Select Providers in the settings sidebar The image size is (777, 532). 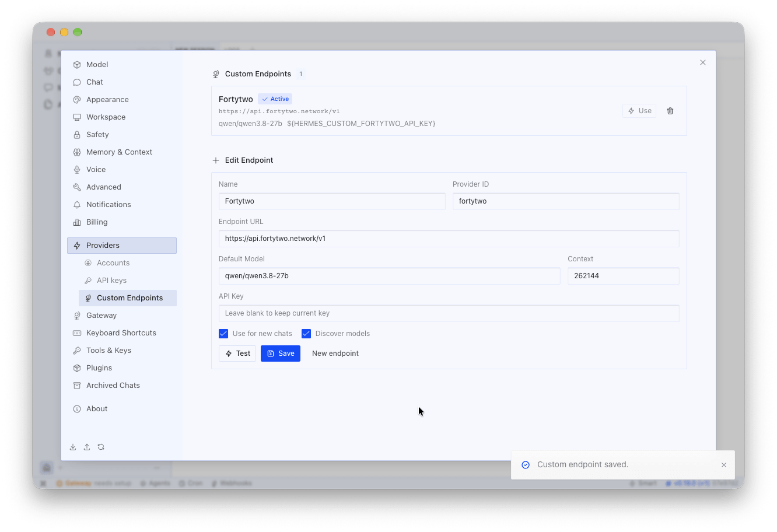pyautogui.click(x=122, y=246)
